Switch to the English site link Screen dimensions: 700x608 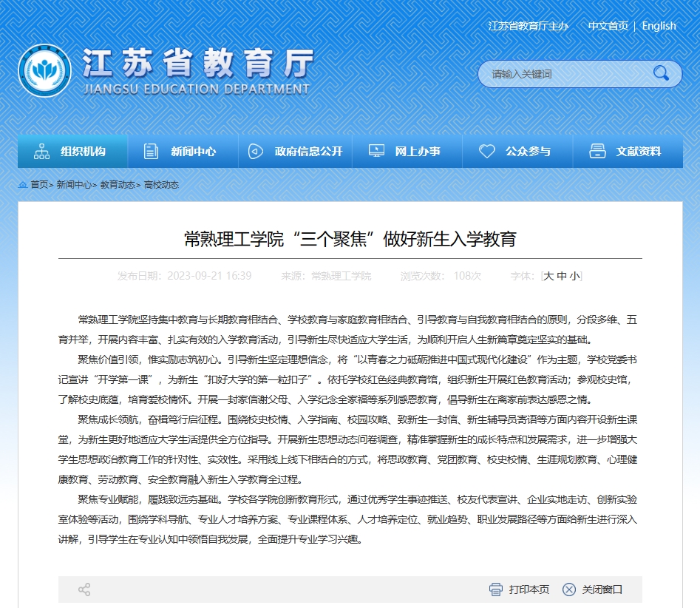point(659,26)
